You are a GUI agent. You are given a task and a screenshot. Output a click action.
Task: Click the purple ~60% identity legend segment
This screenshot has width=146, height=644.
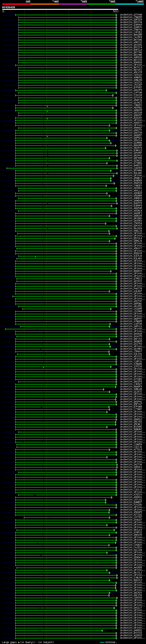(x=73, y=4)
